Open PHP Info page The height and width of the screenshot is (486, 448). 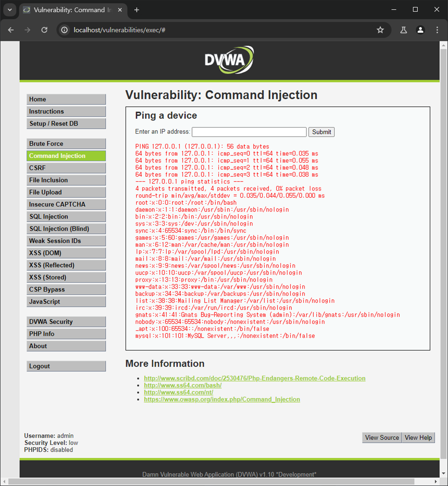pyautogui.click(x=66, y=334)
